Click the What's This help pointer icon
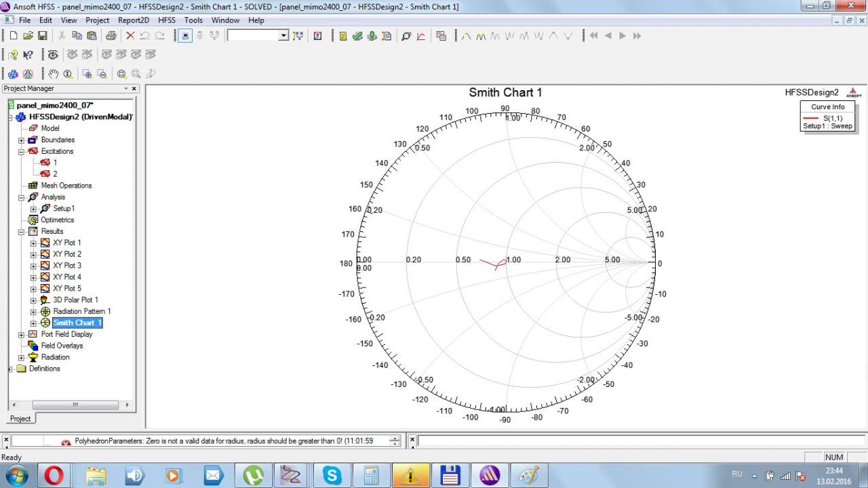868x488 pixels. (28, 55)
